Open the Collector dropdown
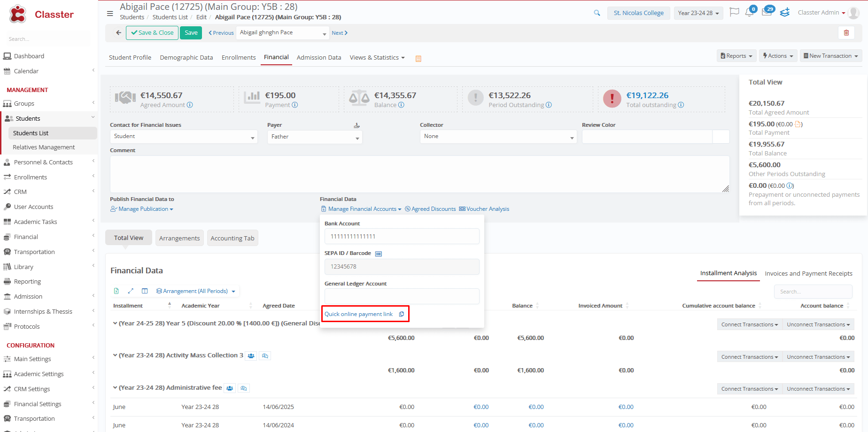 [x=498, y=137]
